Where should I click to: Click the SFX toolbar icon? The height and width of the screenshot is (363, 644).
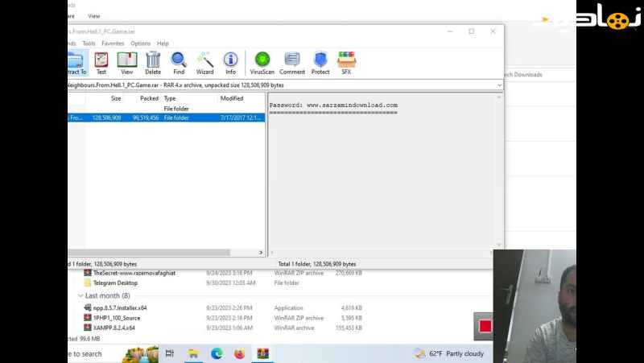pos(346,64)
